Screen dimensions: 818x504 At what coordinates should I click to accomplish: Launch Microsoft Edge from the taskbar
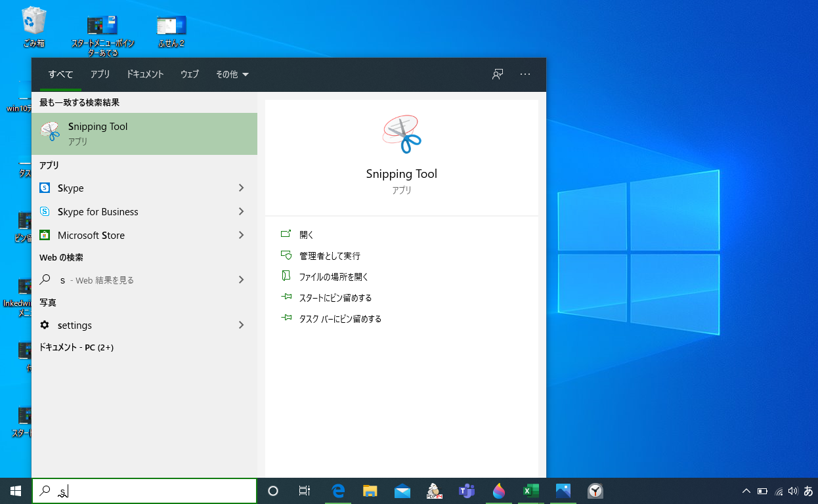pyautogui.click(x=338, y=491)
